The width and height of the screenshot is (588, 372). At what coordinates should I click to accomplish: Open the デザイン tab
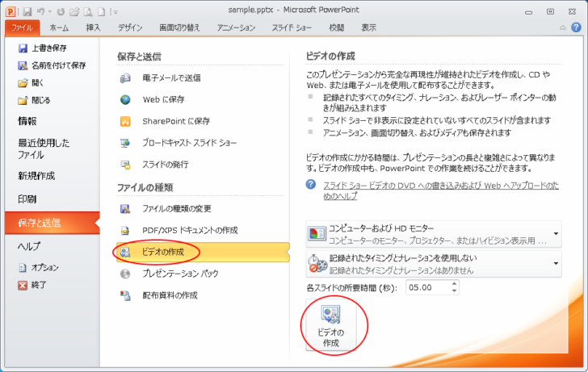click(x=130, y=27)
